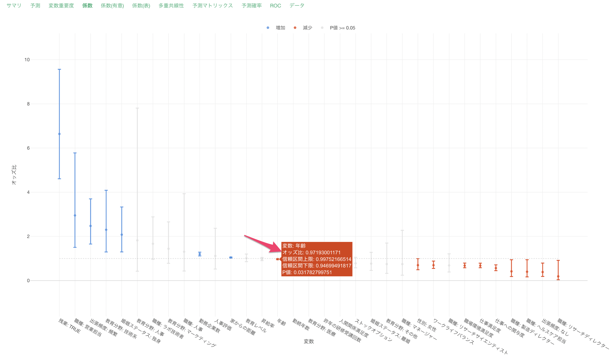Click the y-axis tick value 10

[27, 60]
